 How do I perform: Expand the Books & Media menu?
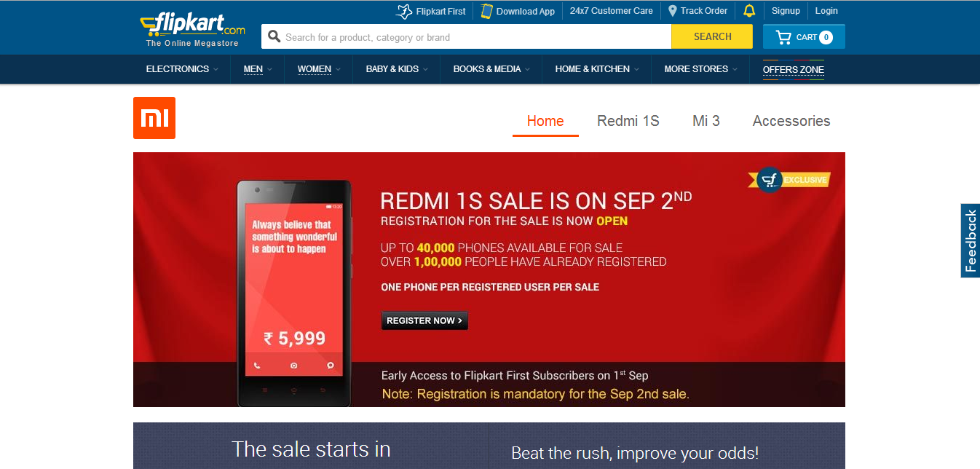(491, 69)
